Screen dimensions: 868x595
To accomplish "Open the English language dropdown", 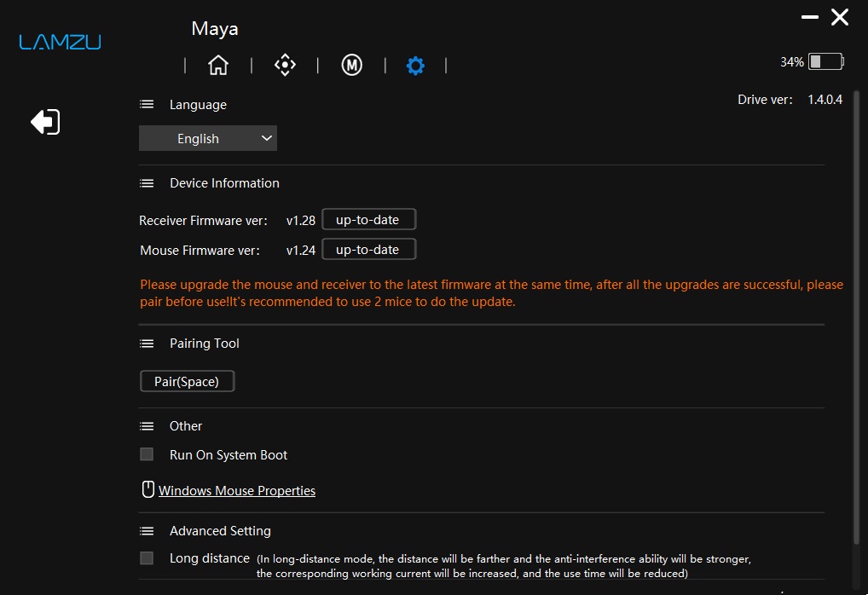I will [x=208, y=138].
